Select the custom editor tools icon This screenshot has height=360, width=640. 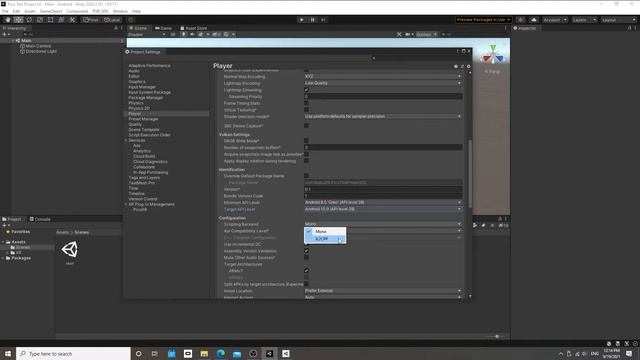(72, 20)
